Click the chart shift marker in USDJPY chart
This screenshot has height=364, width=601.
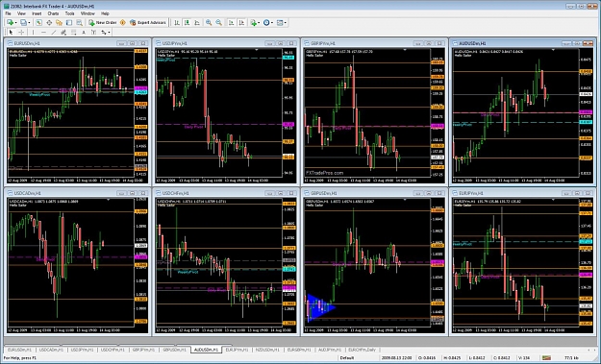[257, 50]
